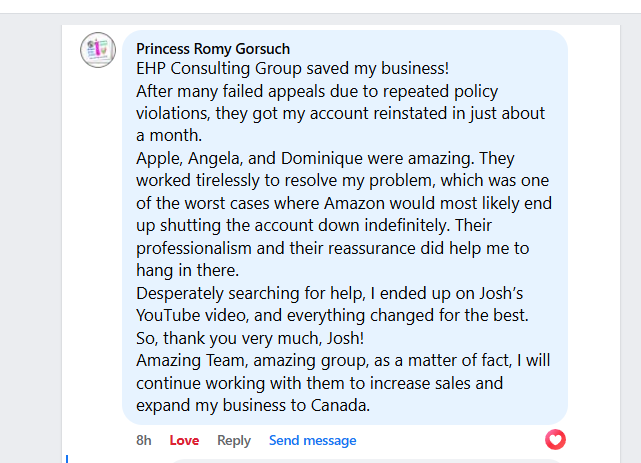Image resolution: width=641 pixels, height=463 pixels.
Task: Click the 8h comment timestamp
Action: (x=144, y=440)
